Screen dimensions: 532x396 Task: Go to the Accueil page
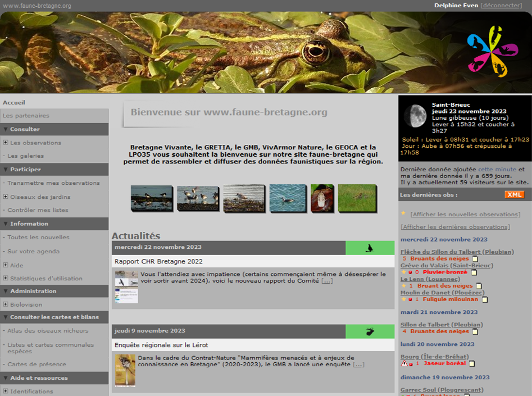(14, 102)
